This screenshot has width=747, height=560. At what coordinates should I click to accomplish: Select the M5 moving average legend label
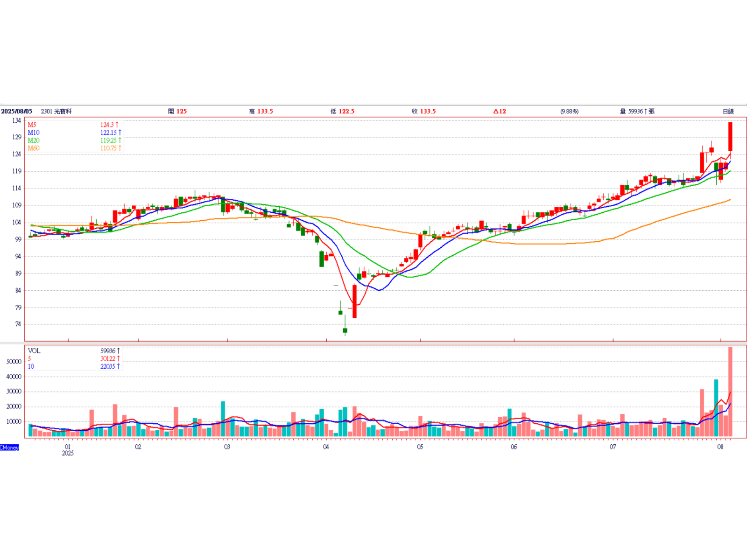(x=32, y=125)
